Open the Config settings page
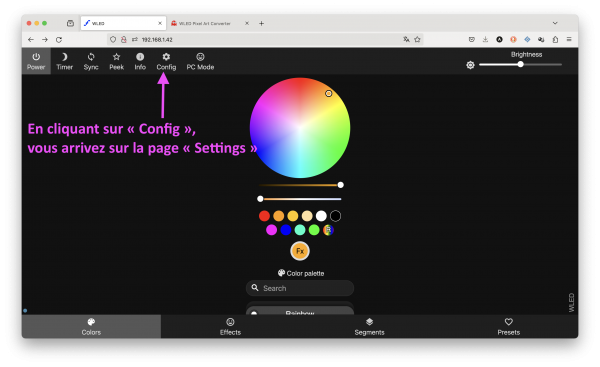The height and width of the screenshot is (367, 600). pyautogui.click(x=166, y=61)
